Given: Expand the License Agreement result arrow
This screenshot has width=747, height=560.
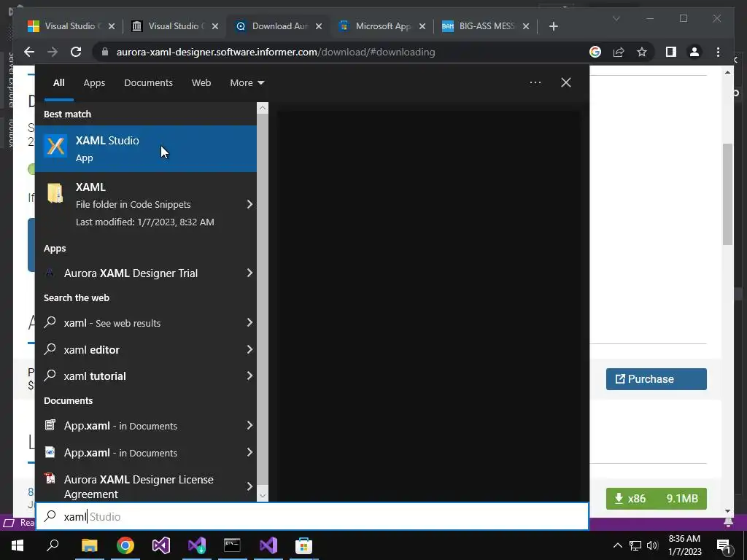Looking at the screenshot, I should [249, 486].
